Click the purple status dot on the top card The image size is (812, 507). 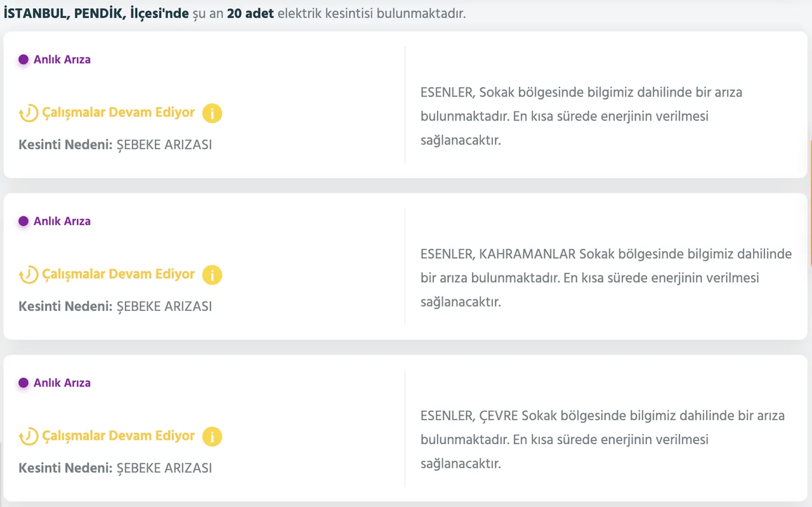pyautogui.click(x=23, y=58)
